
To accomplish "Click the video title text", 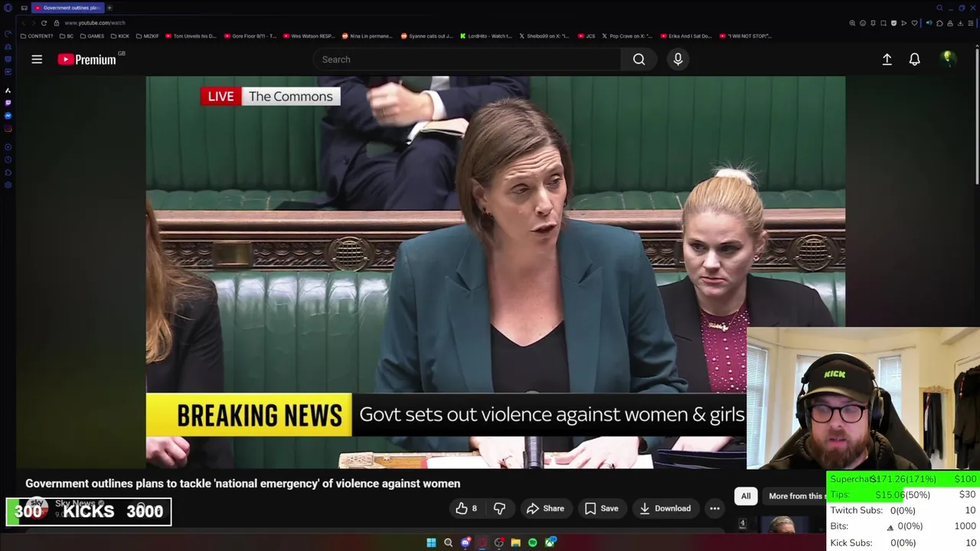I will (x=243, y=484).
